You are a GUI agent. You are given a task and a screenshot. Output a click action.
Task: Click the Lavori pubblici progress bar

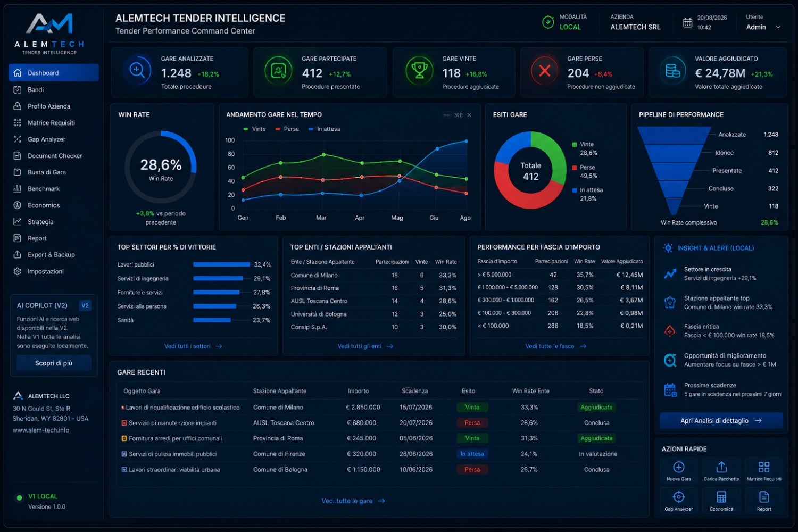[x=222, y=264]
